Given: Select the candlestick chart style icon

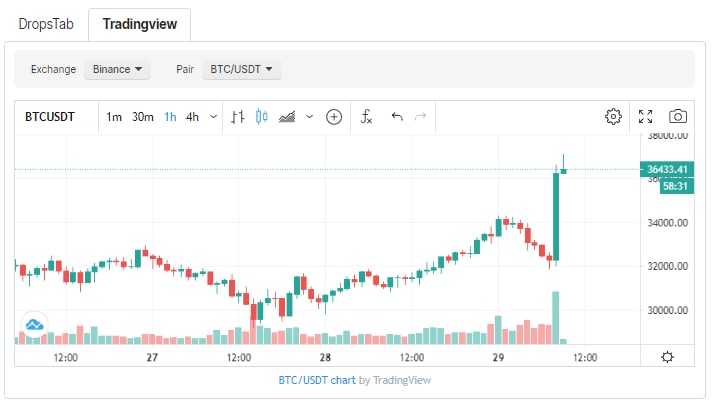Looking at the screenshot, I should 262,117.
